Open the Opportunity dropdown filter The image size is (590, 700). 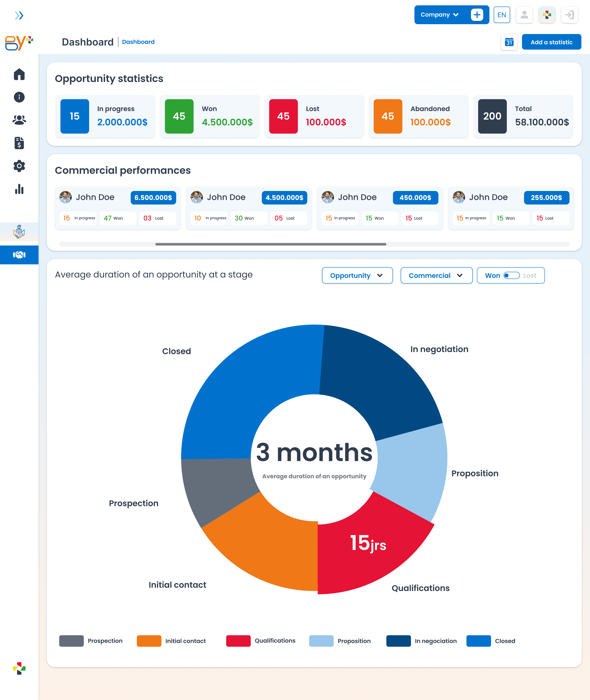[357, 275]
